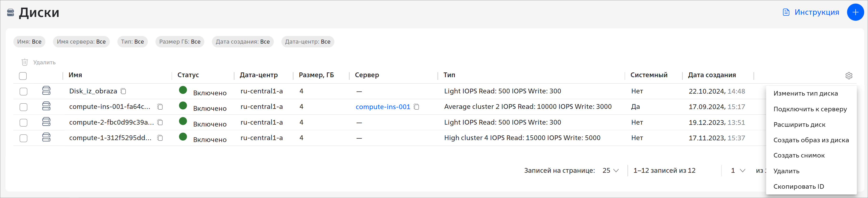Screen dimensions: 868x198
Task: Open the page number dropdown
Action: click(738, 171)
